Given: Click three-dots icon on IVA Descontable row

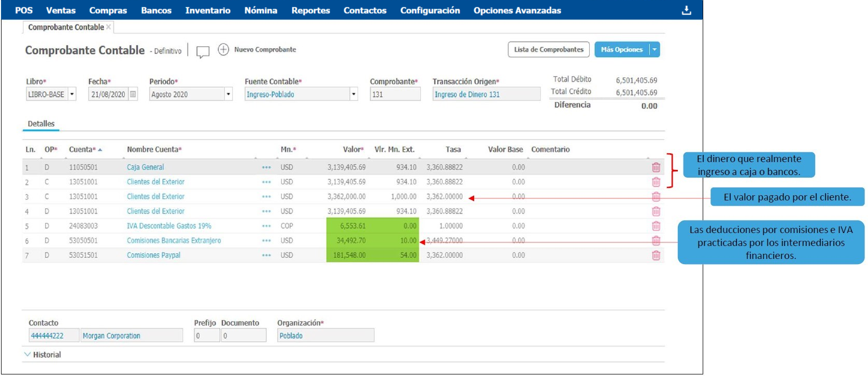Looking at the screenshot, I should point(266,226).
